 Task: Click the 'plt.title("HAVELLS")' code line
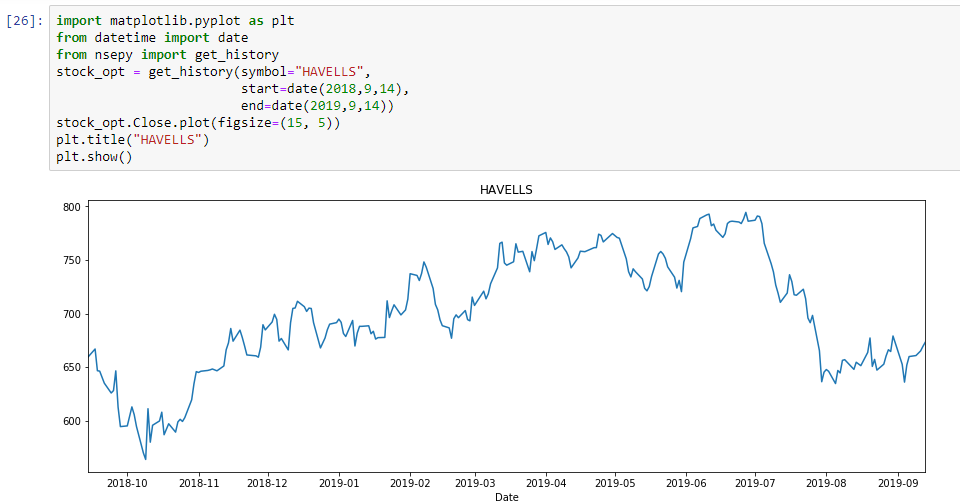tap(133, 140)
